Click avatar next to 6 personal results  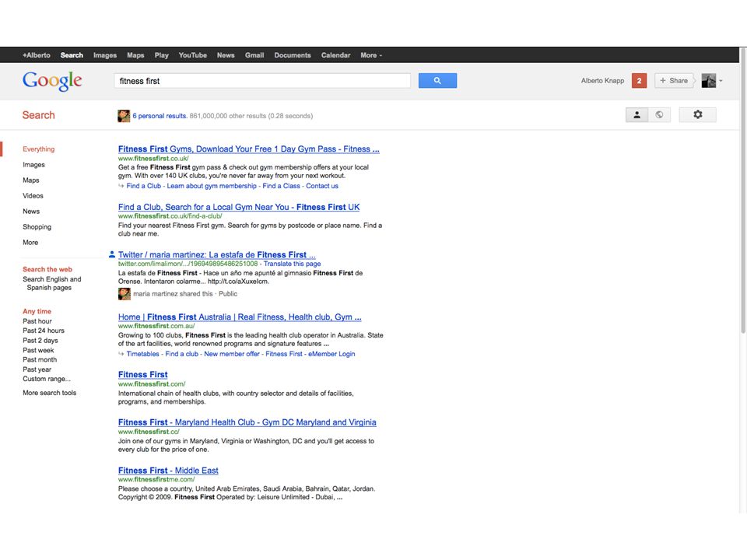click(x=124, y=116)
